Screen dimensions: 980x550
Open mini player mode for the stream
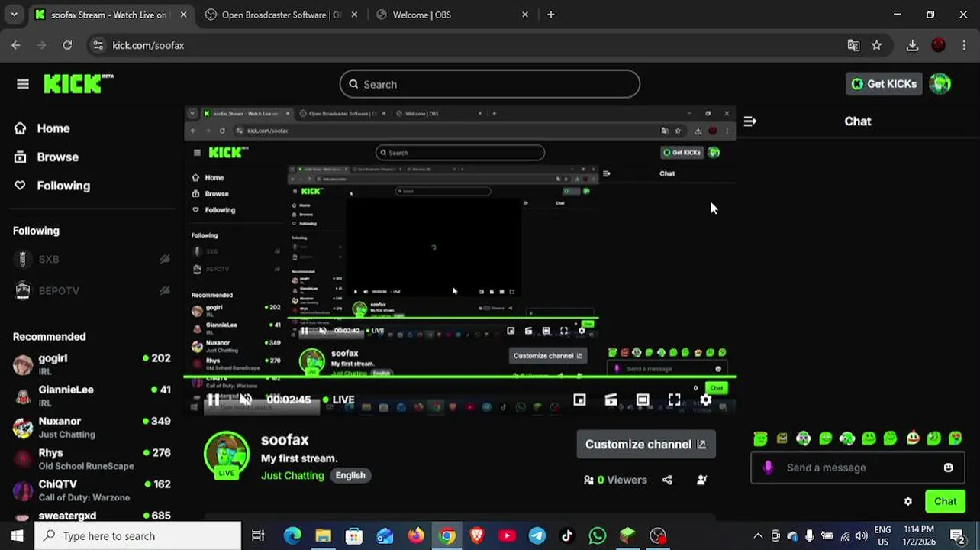pyautogui.click(x=579, y=400)
